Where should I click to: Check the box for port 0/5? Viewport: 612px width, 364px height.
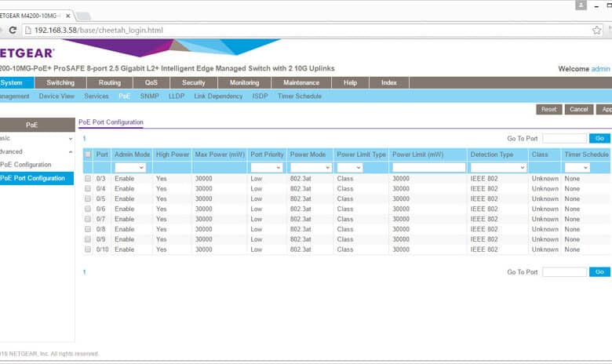pyautogui.click(x=88, y=198)
